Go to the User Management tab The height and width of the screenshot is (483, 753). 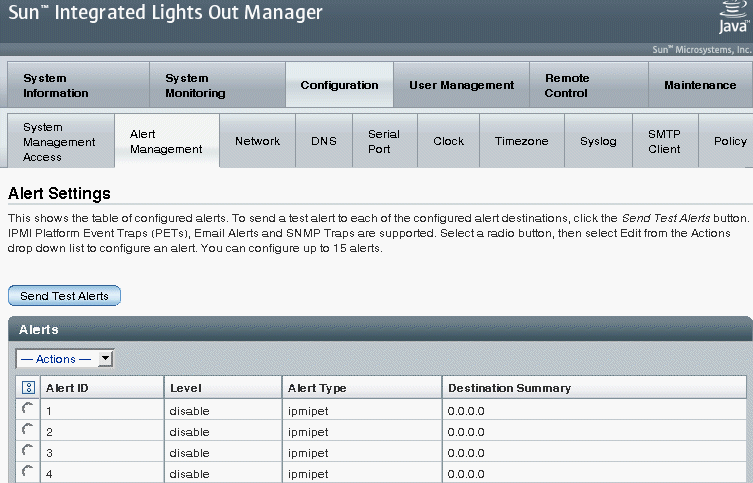(462, 85)
